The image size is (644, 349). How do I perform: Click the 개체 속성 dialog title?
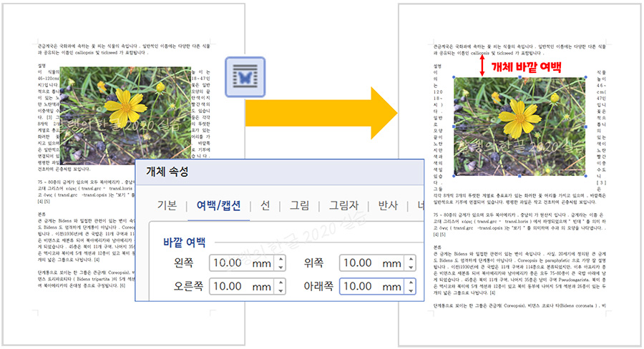click(167, 172)
